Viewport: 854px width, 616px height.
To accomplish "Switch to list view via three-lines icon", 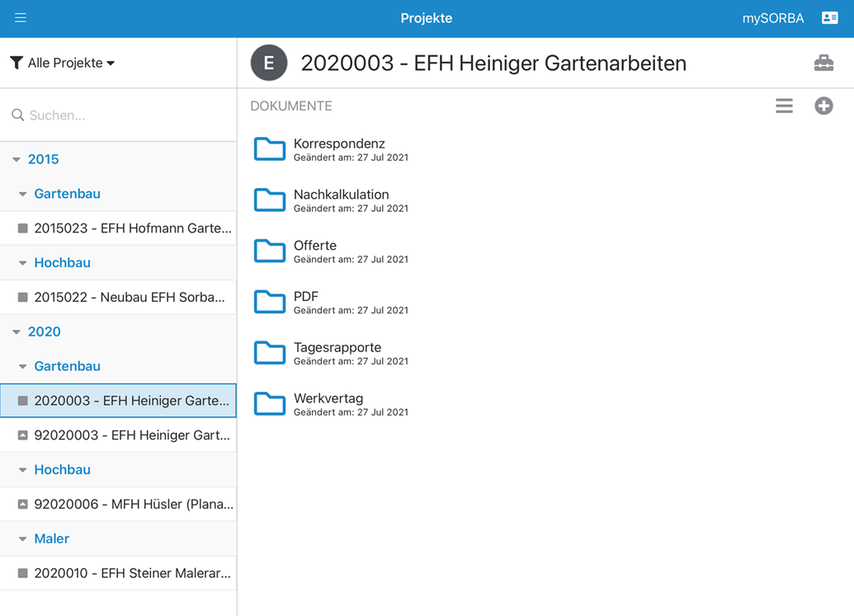I will click(x=784, y=106).
